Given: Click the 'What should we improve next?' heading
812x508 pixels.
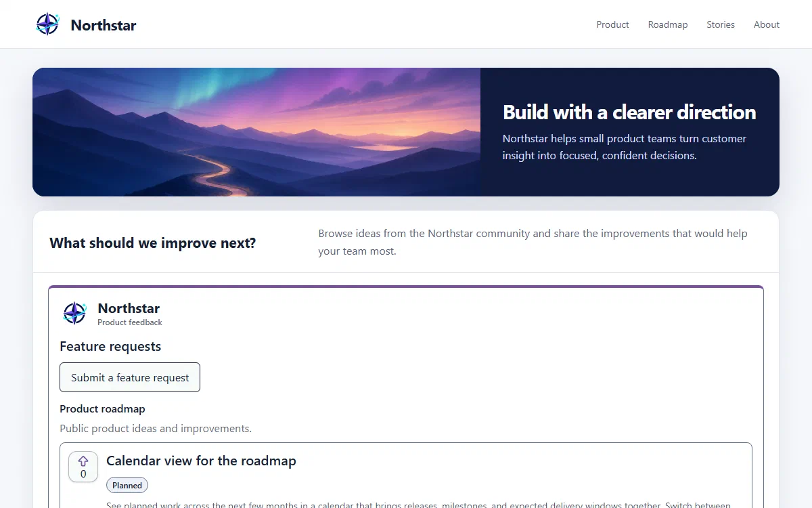Looking at the screenshot, I should point(153,242).
